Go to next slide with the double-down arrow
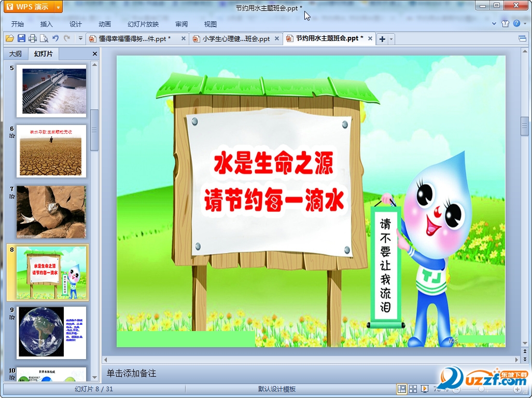532x398 pixels. [x=525, y=359]
